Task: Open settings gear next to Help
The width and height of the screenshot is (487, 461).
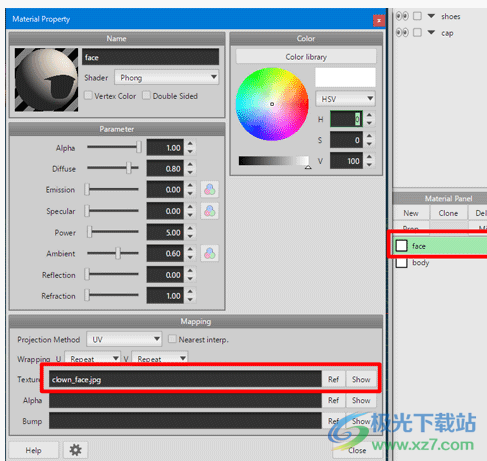Action: point(75,450)
